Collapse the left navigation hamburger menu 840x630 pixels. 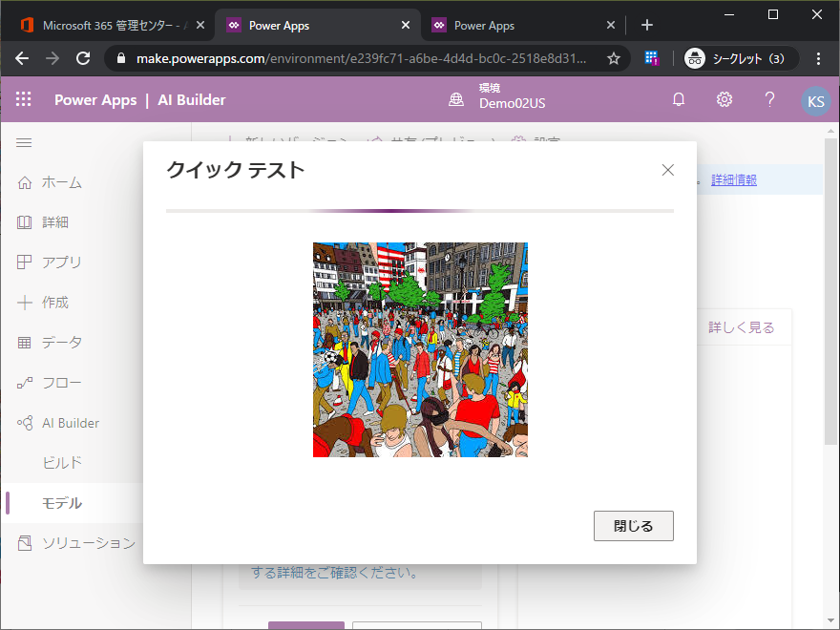point(24,143)
